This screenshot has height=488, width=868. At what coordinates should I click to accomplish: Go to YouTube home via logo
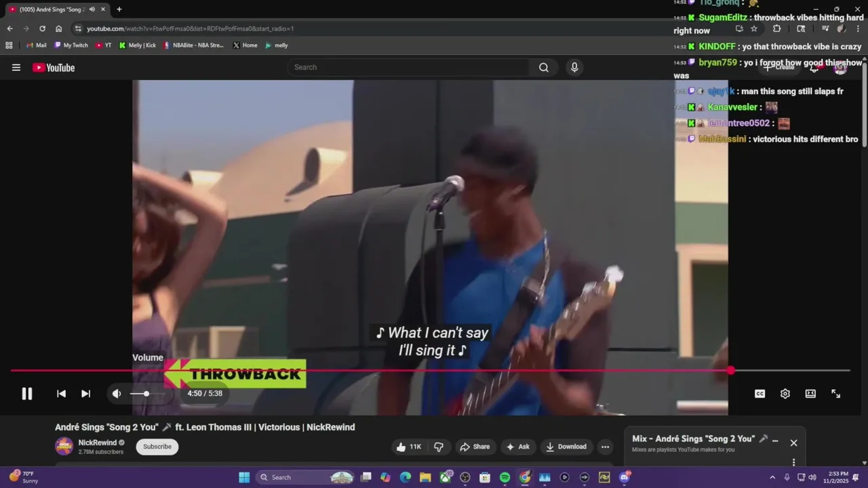(x=54, y=67)
